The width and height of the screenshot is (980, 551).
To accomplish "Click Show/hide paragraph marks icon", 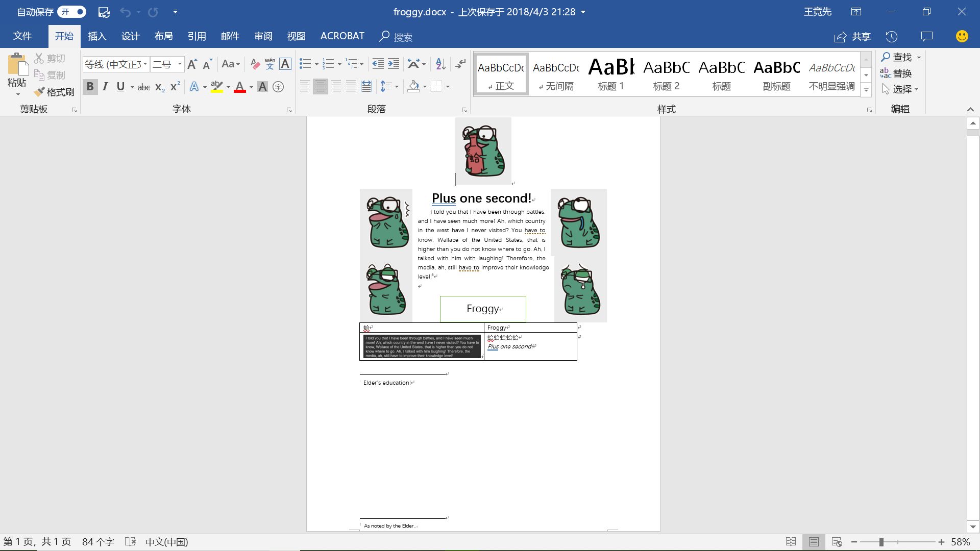I will pos(460,64).
